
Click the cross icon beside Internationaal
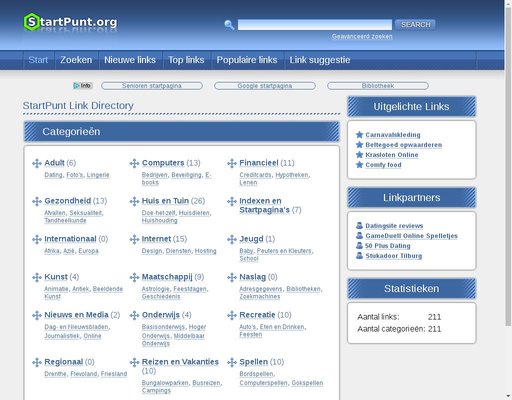point(37,239)
